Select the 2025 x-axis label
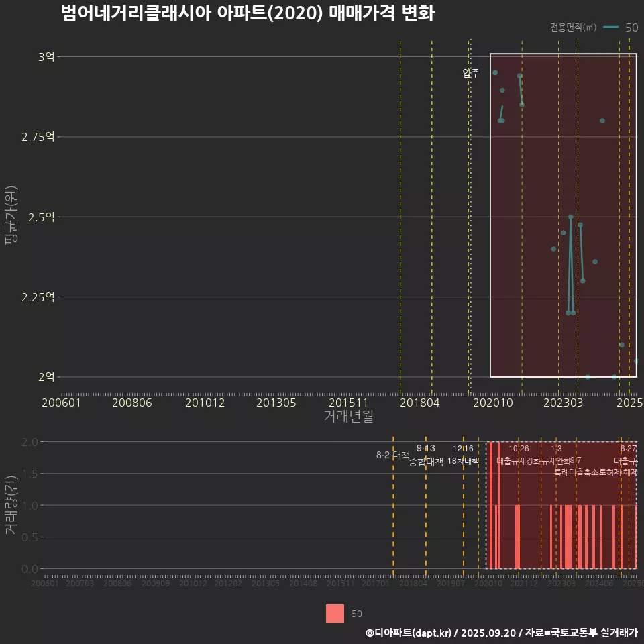This screenshot has width=644, height=644. tap(630, 402)
